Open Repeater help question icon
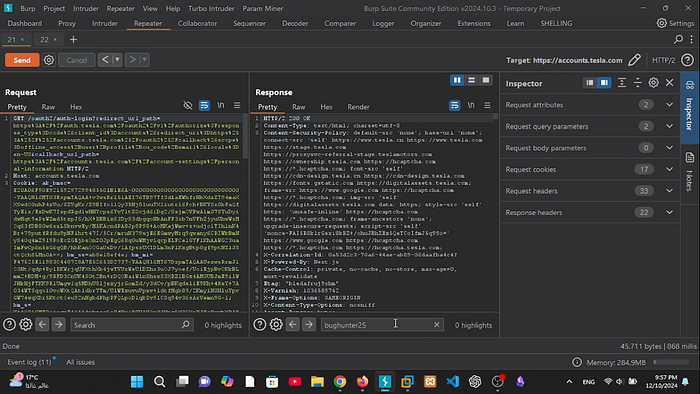Screen dimensions: 700x394 pyautogui.click(x=688, y=60)
